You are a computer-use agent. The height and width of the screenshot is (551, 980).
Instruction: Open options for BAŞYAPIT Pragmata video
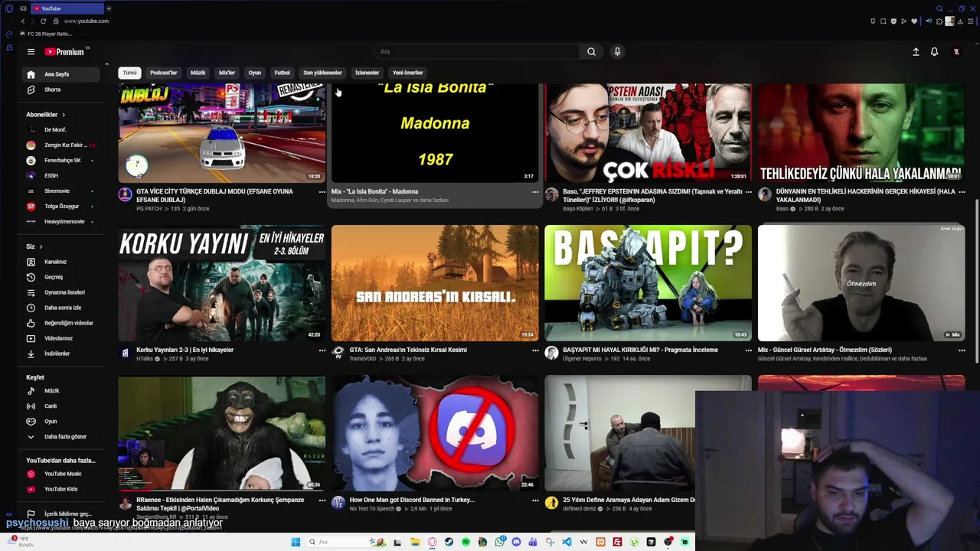coord(748,350)
